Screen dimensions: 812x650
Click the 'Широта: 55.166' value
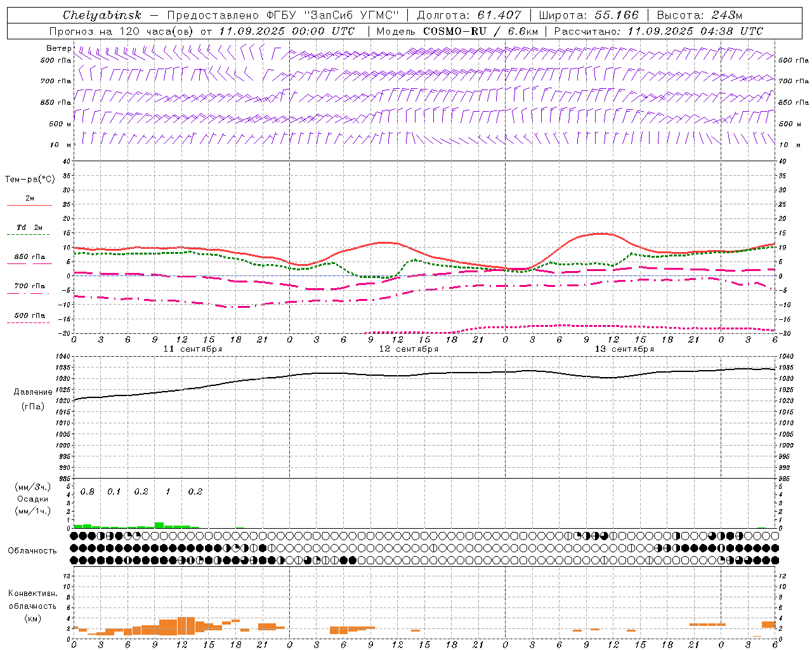588,15
